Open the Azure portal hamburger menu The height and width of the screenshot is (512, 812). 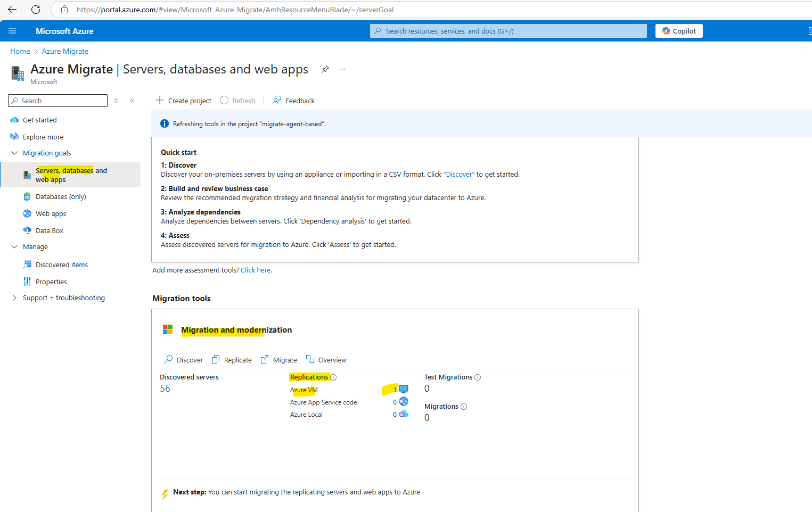12,31
